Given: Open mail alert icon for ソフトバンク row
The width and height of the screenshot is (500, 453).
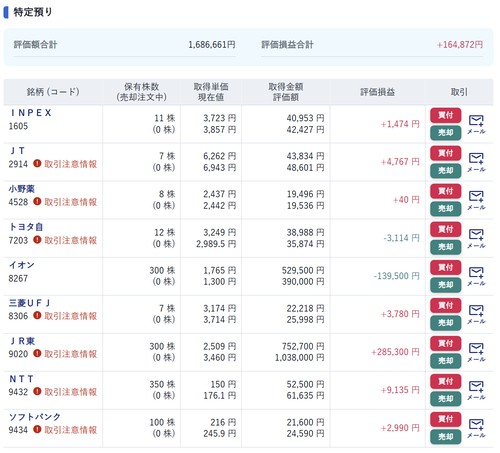Looking at the screenshot, I should pos(476,428).
